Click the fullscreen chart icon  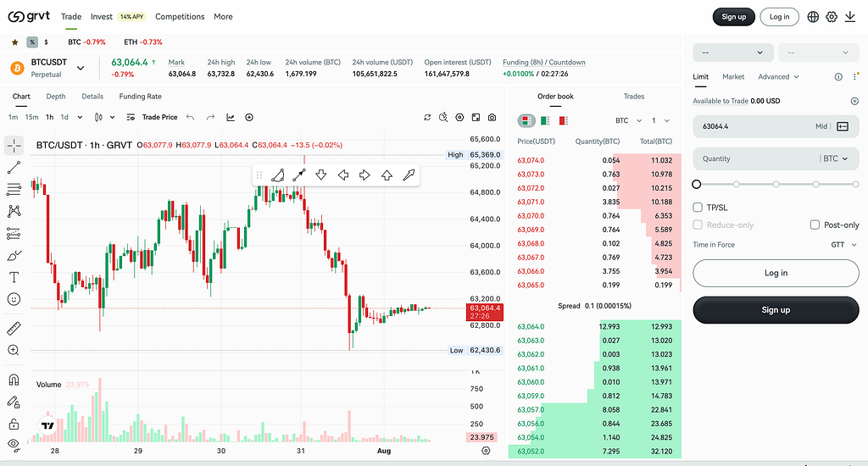tap(476, 117)
